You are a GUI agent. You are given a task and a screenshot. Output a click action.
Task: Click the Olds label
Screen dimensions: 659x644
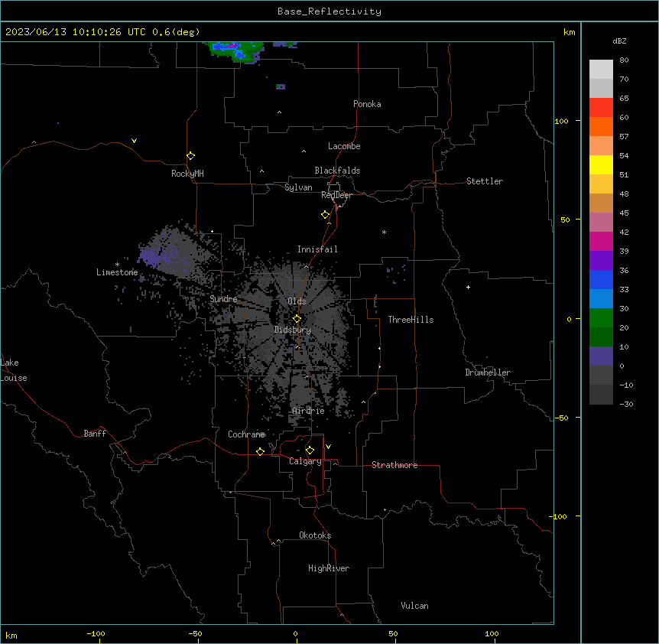pos(297,301)
